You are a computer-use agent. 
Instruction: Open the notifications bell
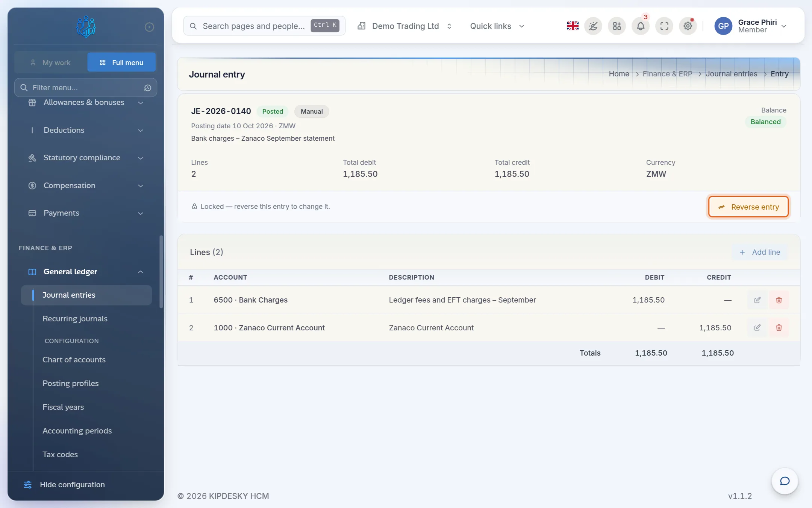click(x=641, y=26)
